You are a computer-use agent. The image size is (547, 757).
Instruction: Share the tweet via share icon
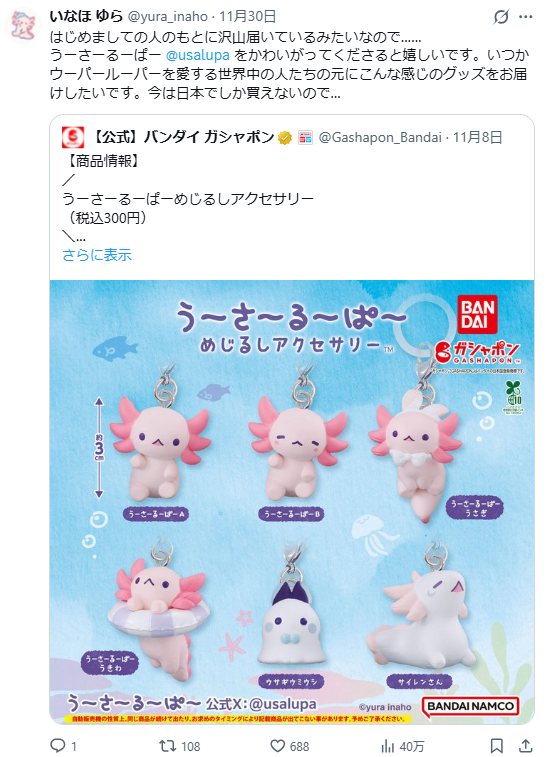[x=525, y=745]
